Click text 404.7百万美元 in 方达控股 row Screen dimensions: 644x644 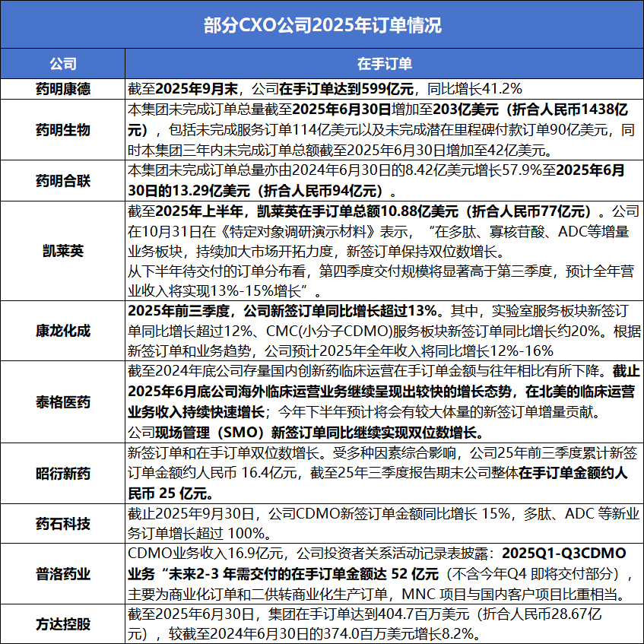click(x=423, y=614)
